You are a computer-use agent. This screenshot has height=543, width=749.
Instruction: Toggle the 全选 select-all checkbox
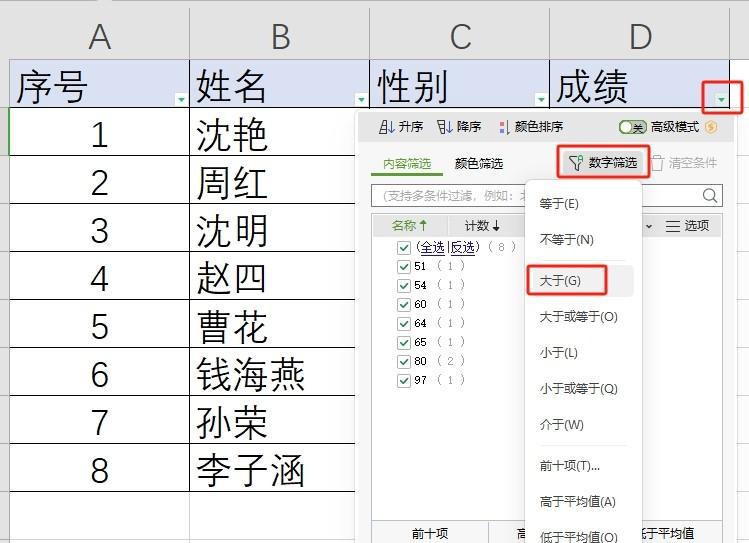point(404,247)
